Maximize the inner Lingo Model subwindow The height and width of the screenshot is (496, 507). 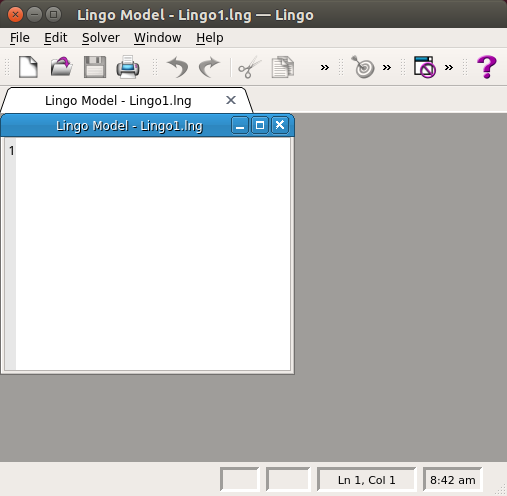click(260, 125)
